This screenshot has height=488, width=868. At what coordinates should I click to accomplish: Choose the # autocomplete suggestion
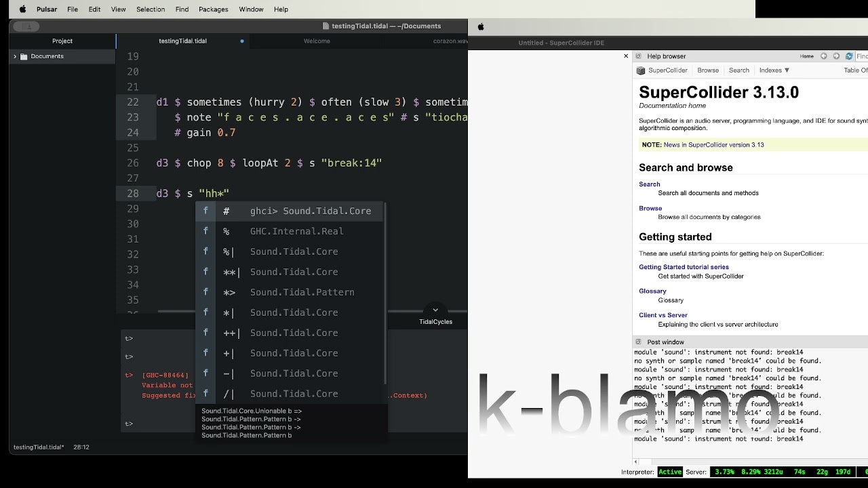[290, 211]
